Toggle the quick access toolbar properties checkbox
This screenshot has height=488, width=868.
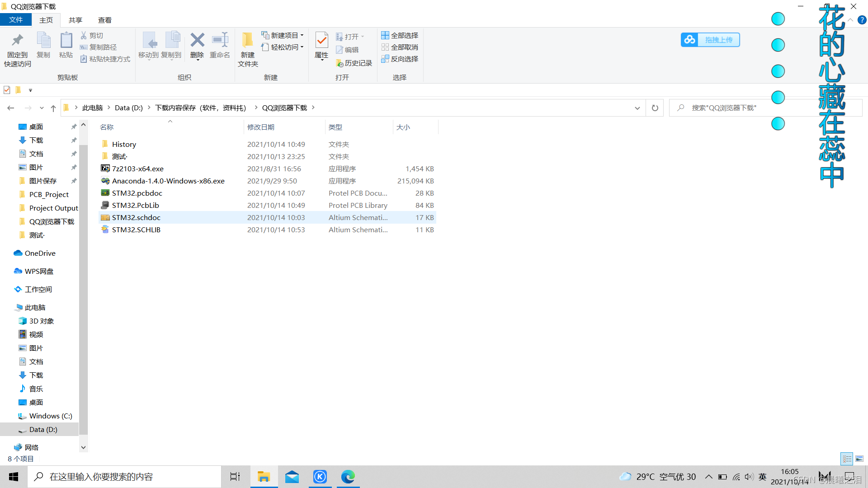point(7,90)
